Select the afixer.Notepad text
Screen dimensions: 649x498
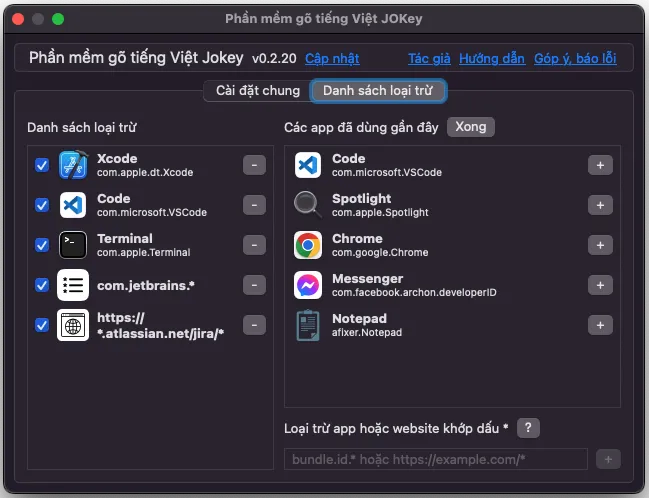(367, 332)
